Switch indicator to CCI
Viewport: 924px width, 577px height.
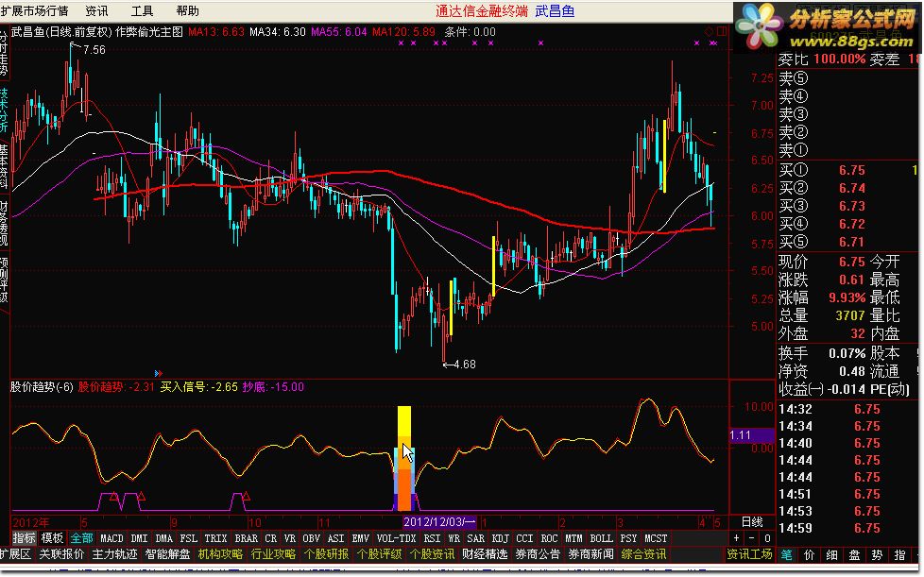(524, 538)
